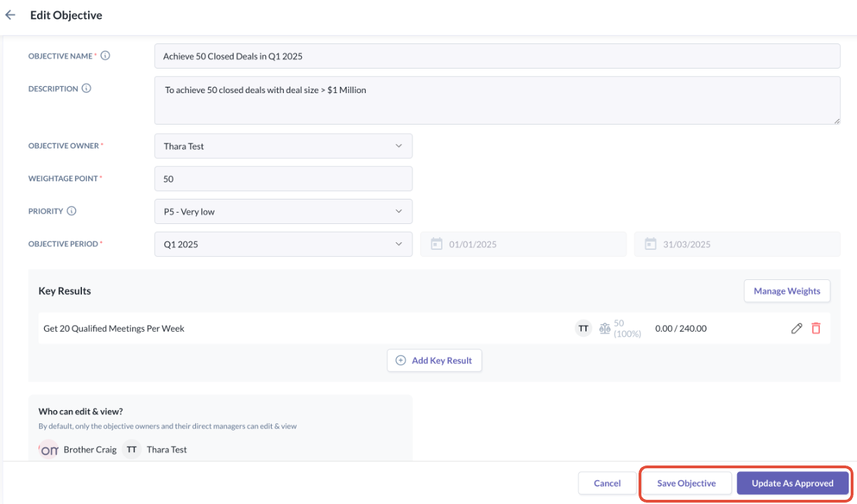Click the weight scale icon in key result row
This screenshot has width=857, height=504.
pyautogui.click(x=605, y=328)
